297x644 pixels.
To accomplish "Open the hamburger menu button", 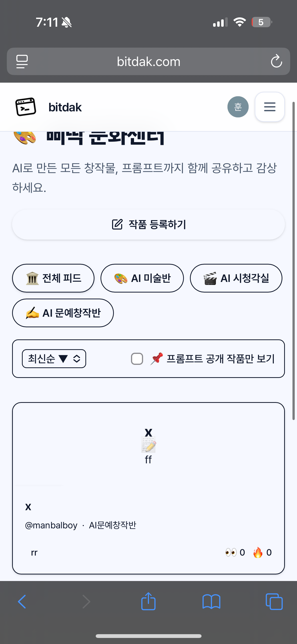I will click(x=270, y=107).
